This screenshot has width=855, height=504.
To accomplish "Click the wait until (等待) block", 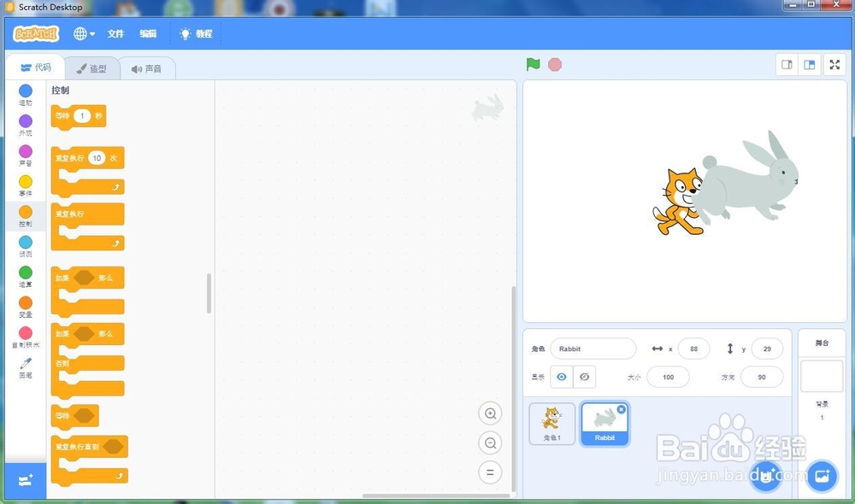I will 74,416.
